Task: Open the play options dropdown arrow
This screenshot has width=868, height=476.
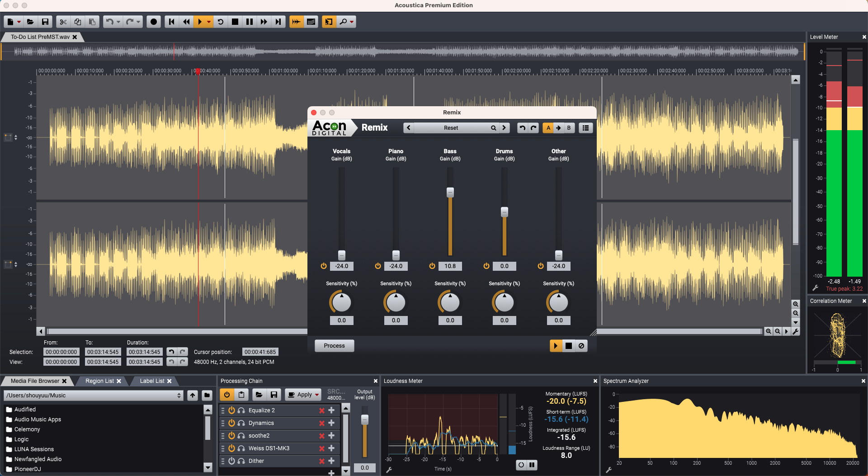Action: coord(208,22)
